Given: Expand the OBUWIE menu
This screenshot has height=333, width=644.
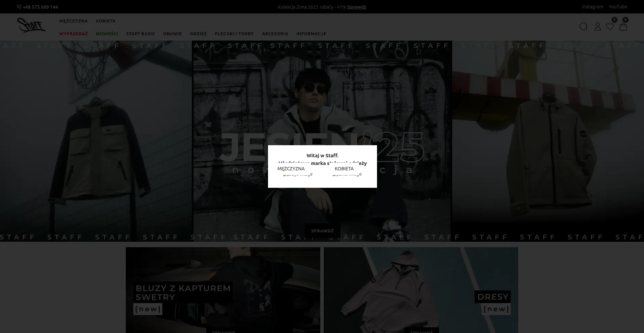Looking at the screenshot, I should 172,34.
